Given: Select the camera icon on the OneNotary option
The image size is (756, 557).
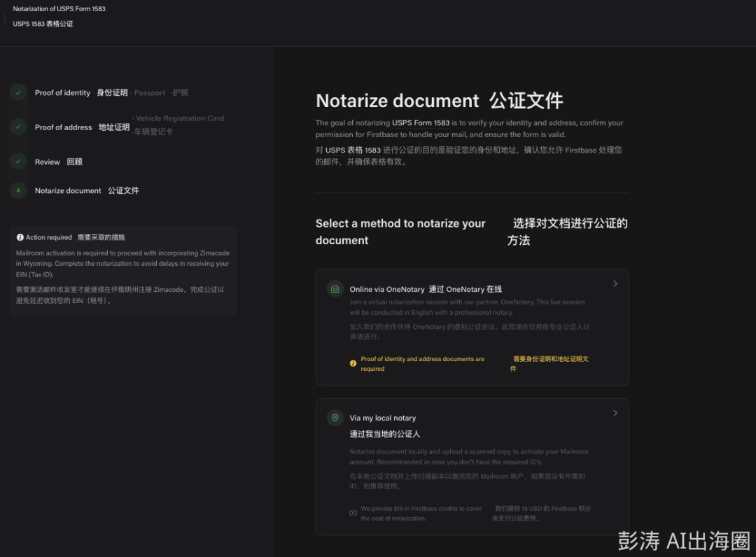Looking at the screenshot, I should [x=335, y=288].
